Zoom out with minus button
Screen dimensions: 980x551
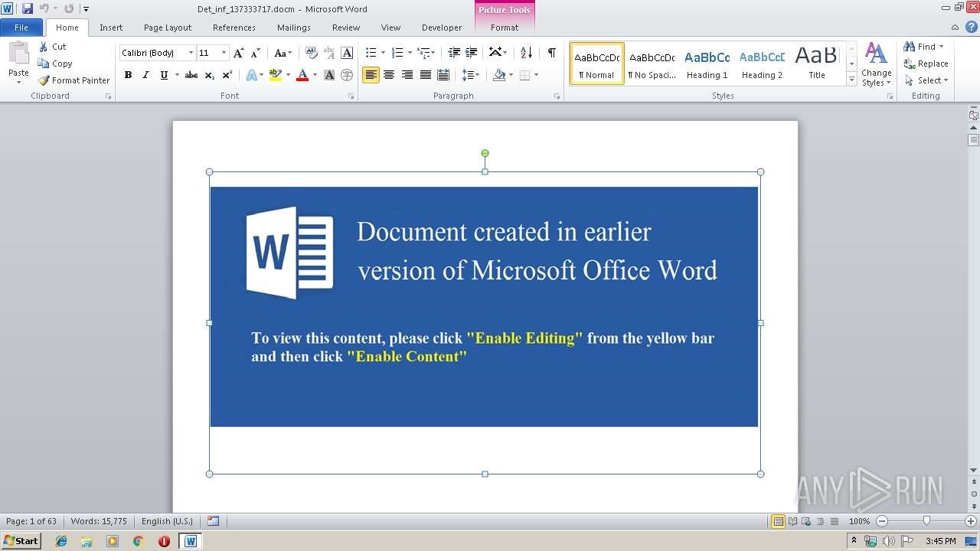tap(881, 521)
